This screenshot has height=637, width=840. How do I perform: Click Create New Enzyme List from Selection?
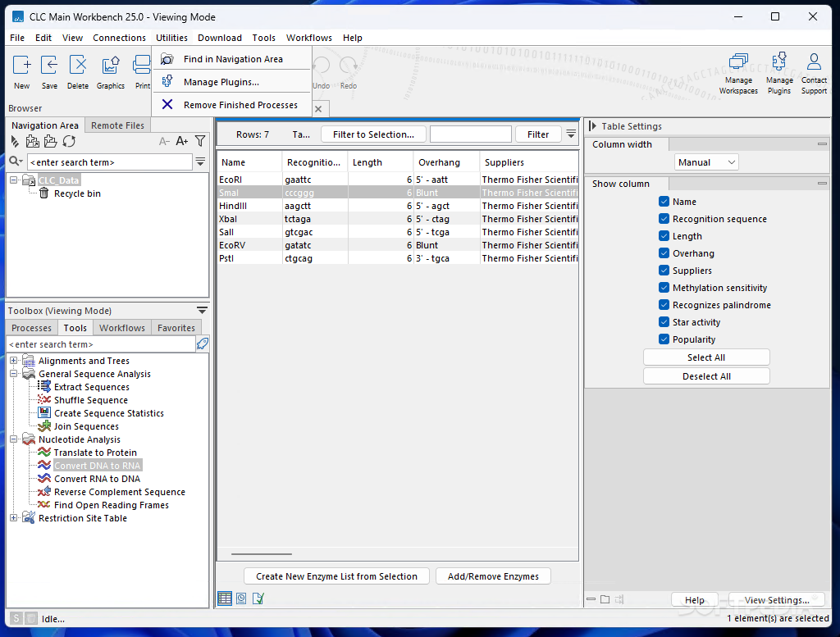[336, 576]
